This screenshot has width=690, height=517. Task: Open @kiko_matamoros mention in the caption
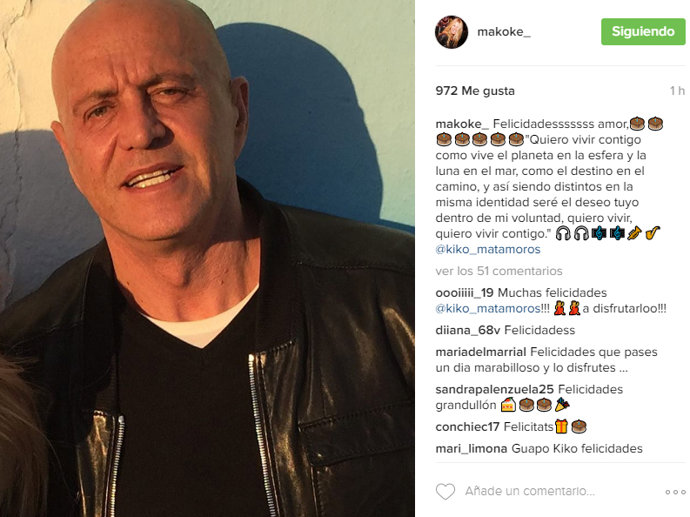point(488,249)
